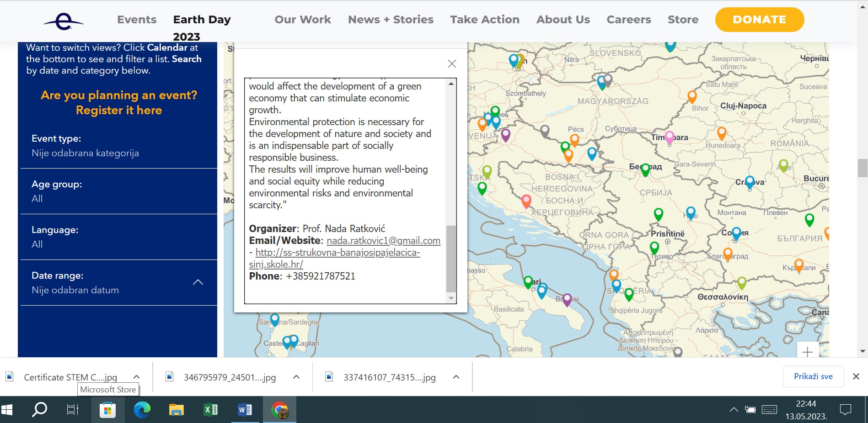Select blue marker at Sofia
868x423 pixels.
pos(736,233)
